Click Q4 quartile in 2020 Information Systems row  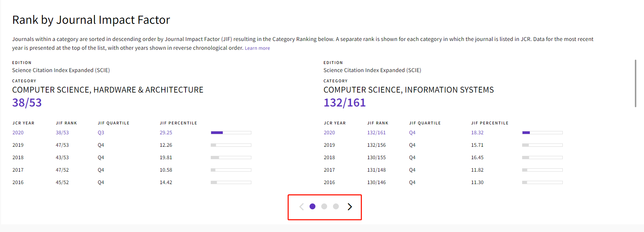point(412,133)
